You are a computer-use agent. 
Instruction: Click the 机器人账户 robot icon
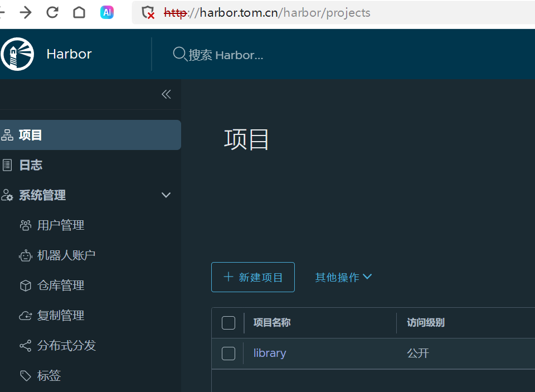pyautogui.click(x=26, y=255)
